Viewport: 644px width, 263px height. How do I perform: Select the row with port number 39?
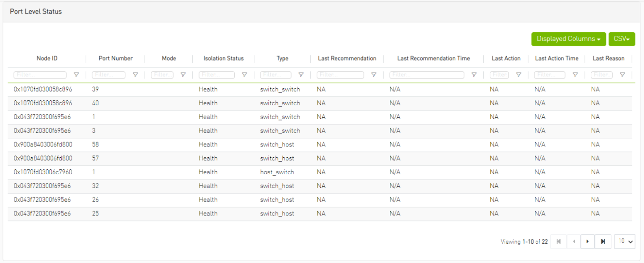tap(95, 90)
